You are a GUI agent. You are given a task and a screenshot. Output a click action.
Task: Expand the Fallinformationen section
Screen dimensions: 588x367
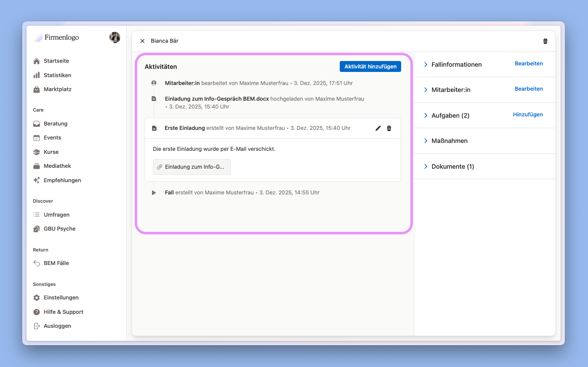tap(426, 65)
